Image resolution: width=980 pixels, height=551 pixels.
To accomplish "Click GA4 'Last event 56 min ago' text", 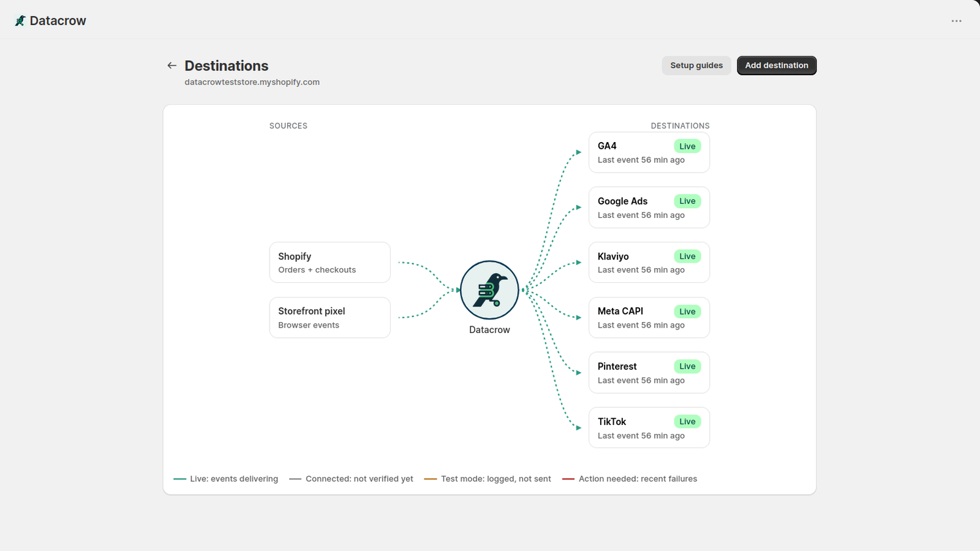I will pyautogui.click(x=641, y=160).
